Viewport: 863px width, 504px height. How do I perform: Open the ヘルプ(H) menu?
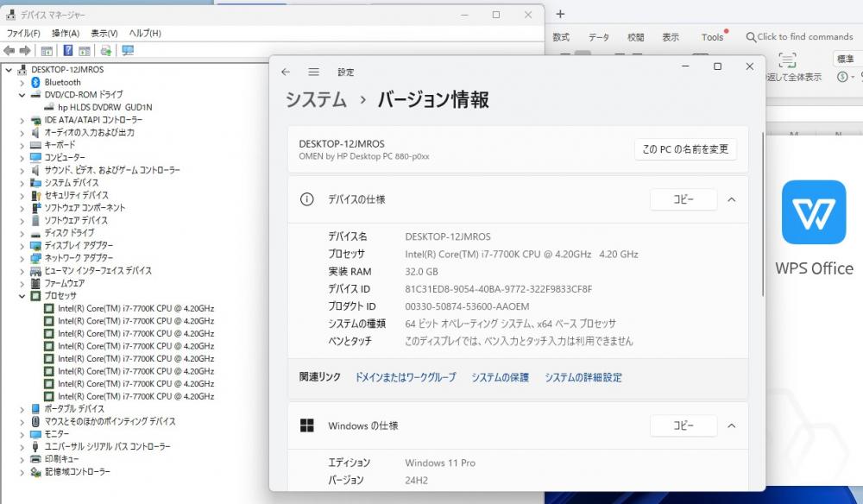pos(145,33)
